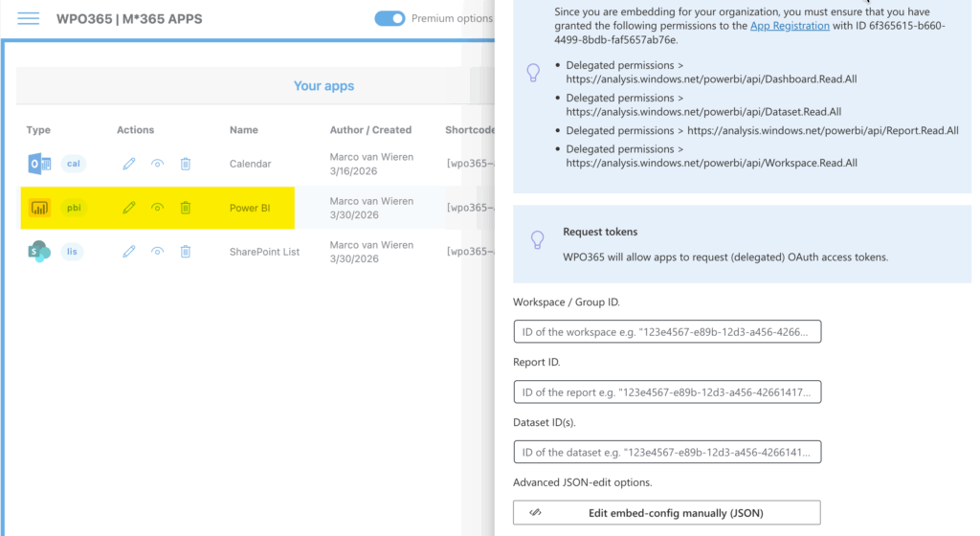Delete the Calendar app with trash icon
The height and width of the screenshot is (536, 980).
click(x=186, y=164)
